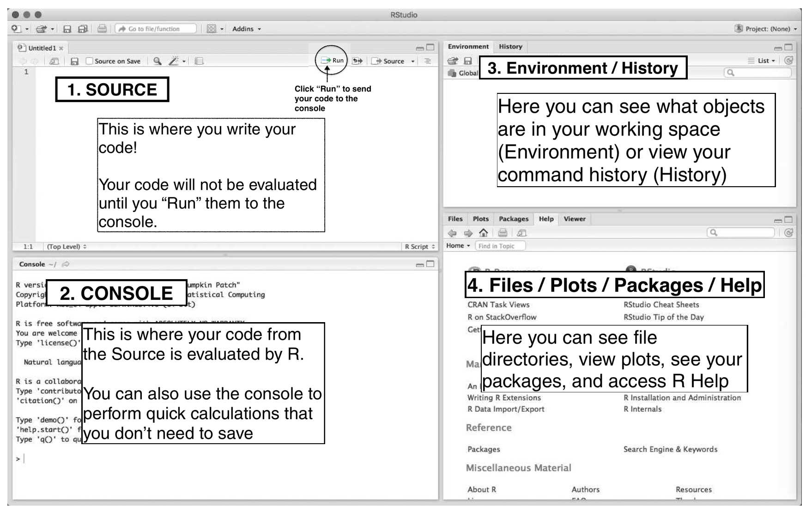
Task: Click the New File icon in main toolbar
Action: point(17,29)
